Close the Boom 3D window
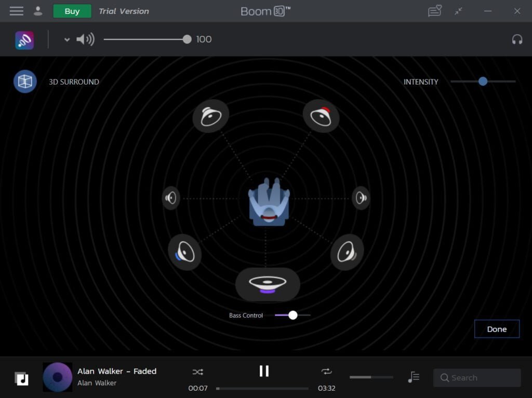Viewport: 532px width, 398px height. (517, 11)
